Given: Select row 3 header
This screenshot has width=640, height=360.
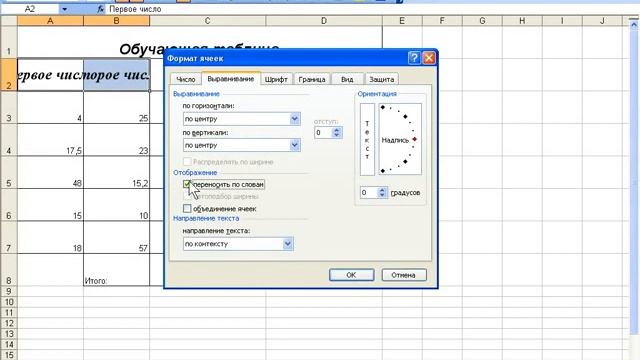Looking at the screenshot, I should coord(9,107).
